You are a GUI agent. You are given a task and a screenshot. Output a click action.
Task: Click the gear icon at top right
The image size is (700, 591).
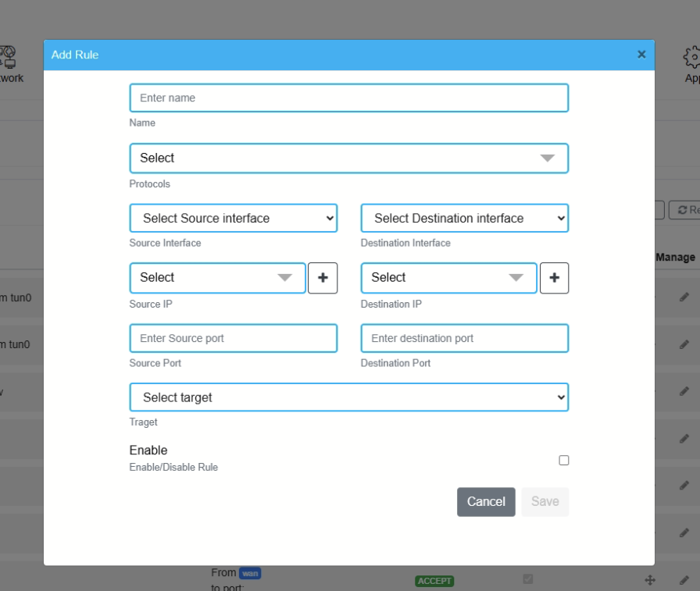point(691,58)
